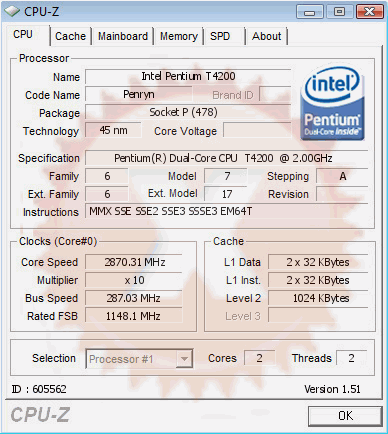The width and height of the screenshot is (388, 434).
Task: Open the Processor #1 selection dropdown
Action: click(x=139, y=359)
